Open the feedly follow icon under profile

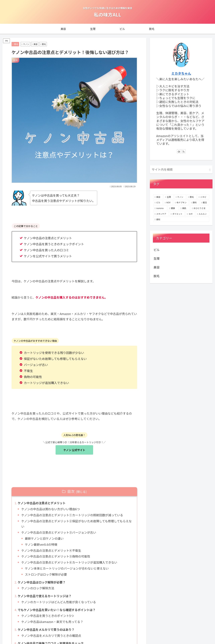click(x=179, y=151)
